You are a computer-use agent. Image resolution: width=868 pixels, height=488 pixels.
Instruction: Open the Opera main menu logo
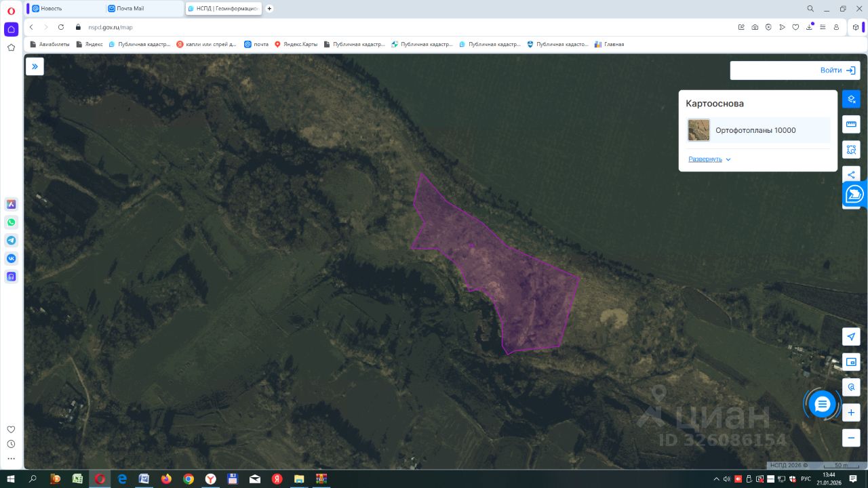coord(11,9)
